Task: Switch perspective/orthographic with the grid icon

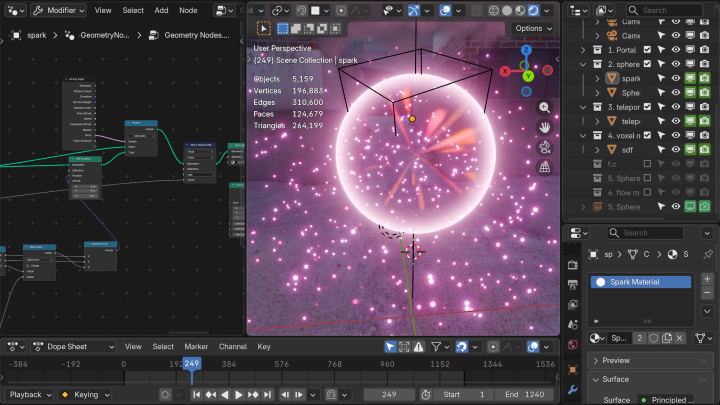Action: click(545, 167)
